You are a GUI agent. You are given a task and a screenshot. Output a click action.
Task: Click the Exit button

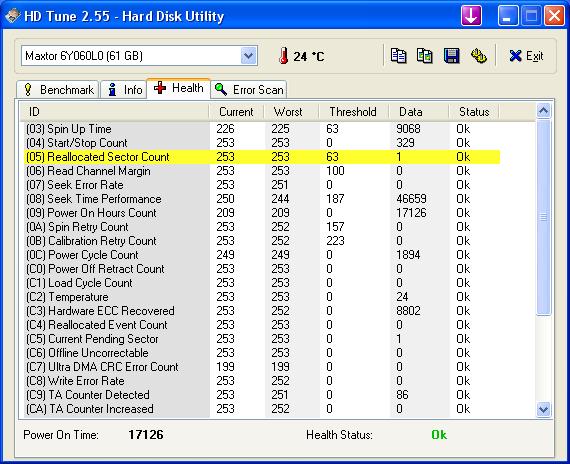tap(526, 56)
